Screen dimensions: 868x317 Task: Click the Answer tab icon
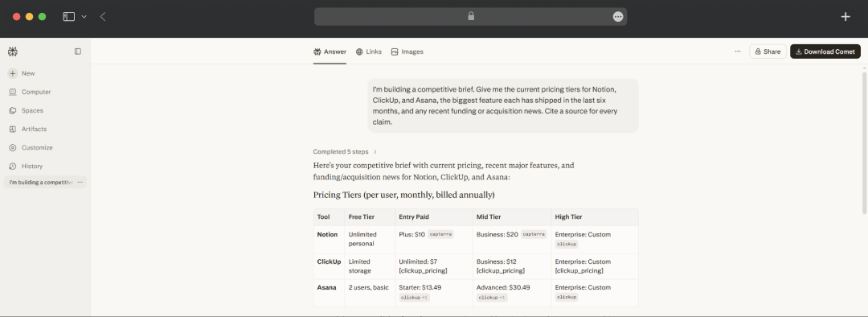[x=317, y=51]
